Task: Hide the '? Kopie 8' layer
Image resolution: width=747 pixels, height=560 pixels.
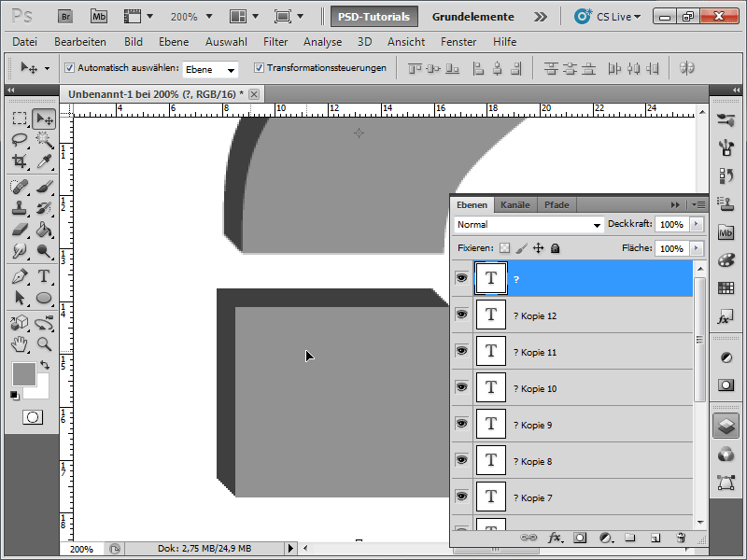Action: [461, 460]
